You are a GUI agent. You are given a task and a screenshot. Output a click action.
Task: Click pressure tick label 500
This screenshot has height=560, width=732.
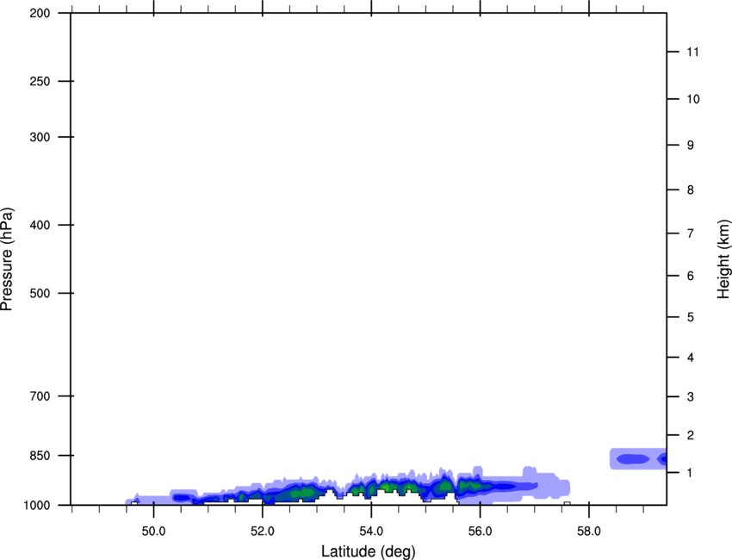click(x=40, y=293)
